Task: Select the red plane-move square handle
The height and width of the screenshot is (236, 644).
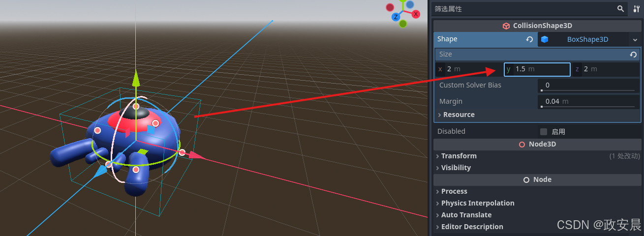Action: click(x=127, y=133)
